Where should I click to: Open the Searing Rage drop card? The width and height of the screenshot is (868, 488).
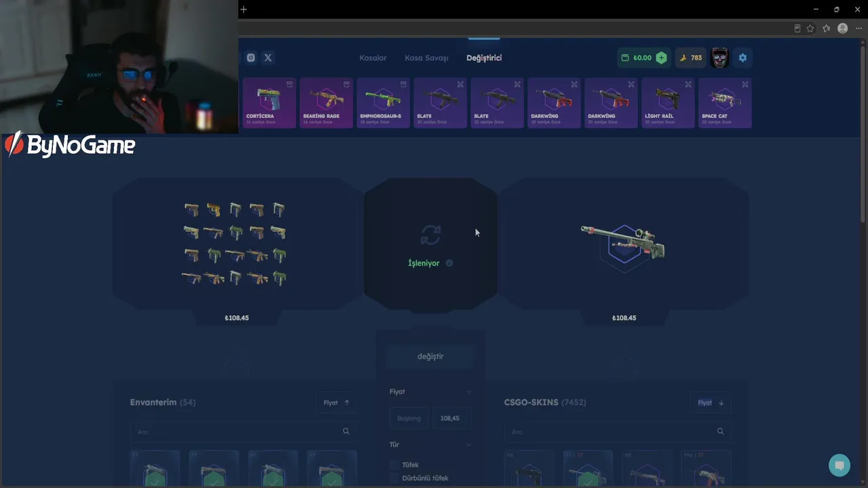(326, 103)
